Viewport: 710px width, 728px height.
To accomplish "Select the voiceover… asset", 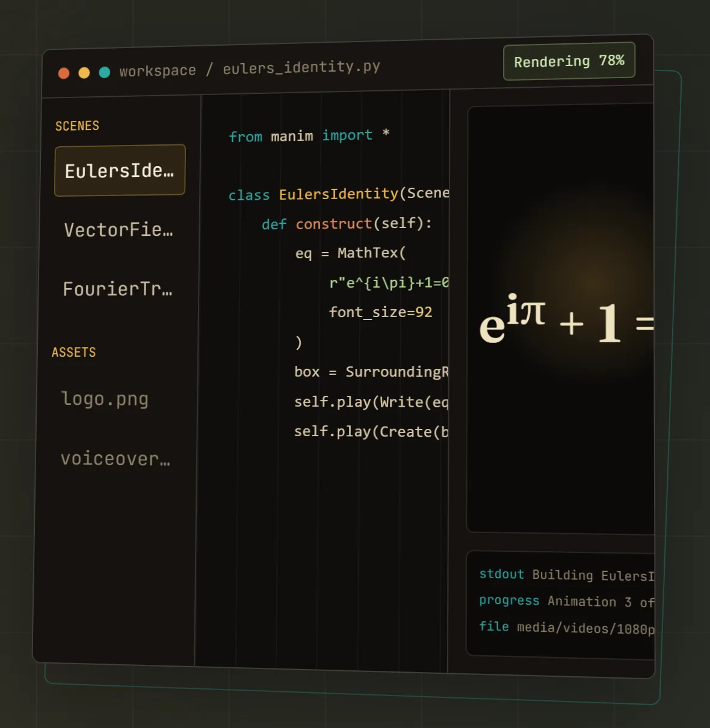I will pos(116,459).
